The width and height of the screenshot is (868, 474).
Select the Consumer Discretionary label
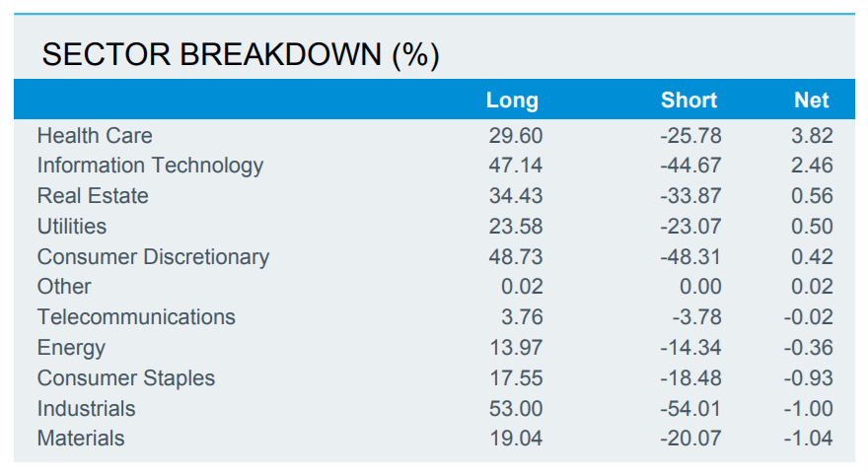pos(153,257)
